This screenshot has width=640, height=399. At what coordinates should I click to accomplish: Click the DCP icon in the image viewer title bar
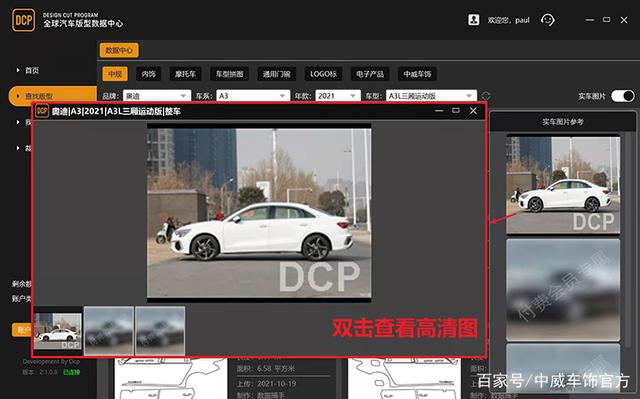[x=42, y=111]
